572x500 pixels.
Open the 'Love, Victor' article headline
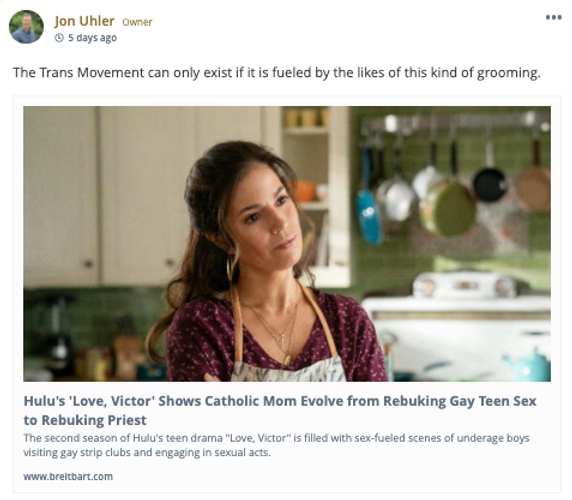pos(280,410)
